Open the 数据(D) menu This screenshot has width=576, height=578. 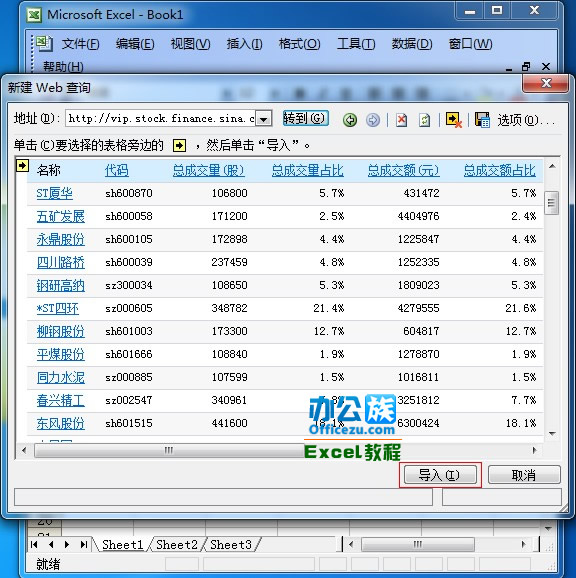pos(412,44)
